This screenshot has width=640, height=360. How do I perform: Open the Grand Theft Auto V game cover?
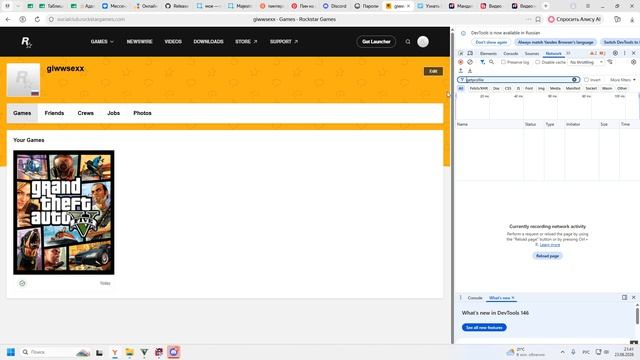[64, 212]
